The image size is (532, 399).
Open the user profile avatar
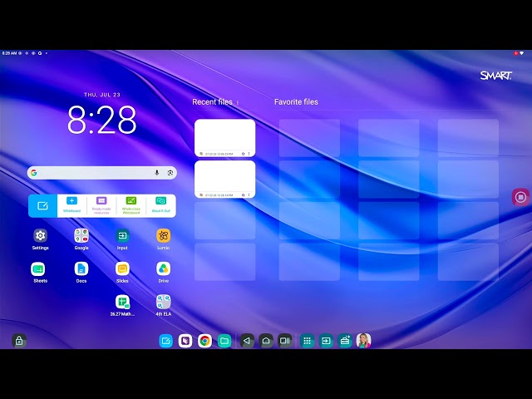pyautogui.click(x=364, y=341)
